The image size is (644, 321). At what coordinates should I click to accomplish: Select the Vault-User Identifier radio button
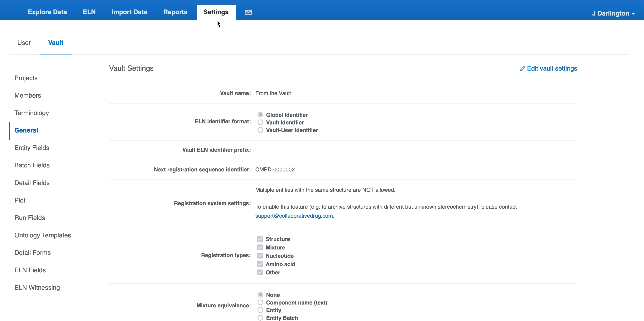[260, 130]
